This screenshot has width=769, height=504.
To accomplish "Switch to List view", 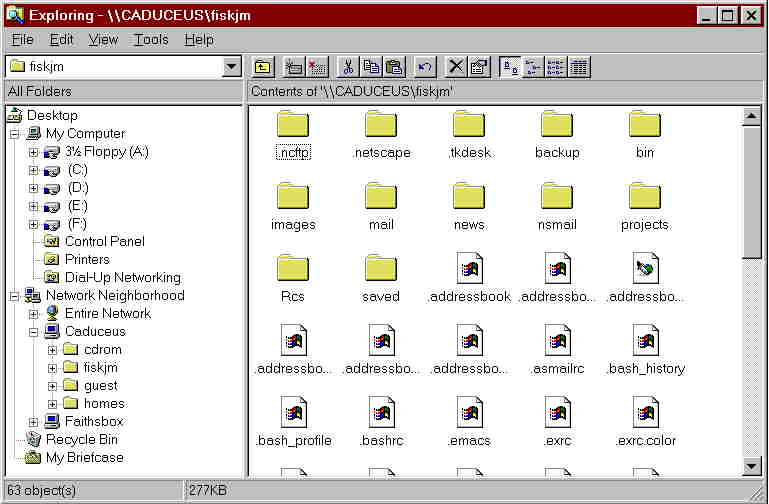I will click(x=556, y=67).
